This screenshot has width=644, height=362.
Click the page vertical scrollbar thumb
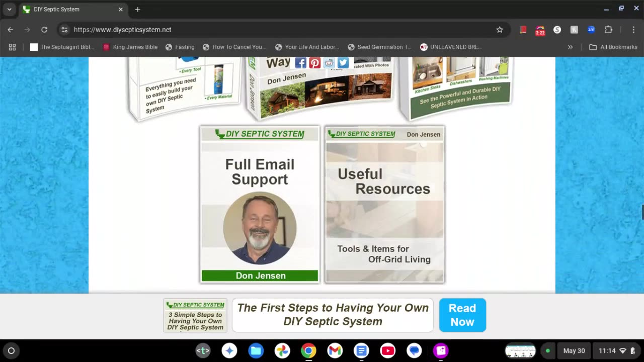click(642, 212)
